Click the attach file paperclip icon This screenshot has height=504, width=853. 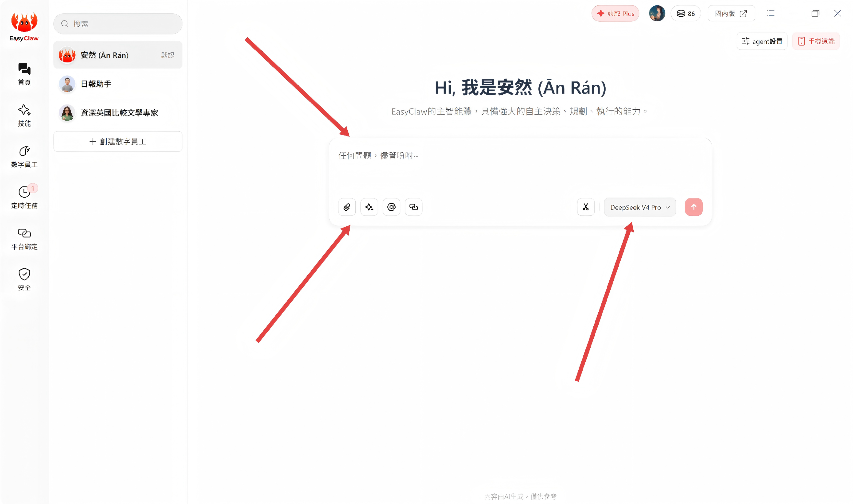click(347, 207)
